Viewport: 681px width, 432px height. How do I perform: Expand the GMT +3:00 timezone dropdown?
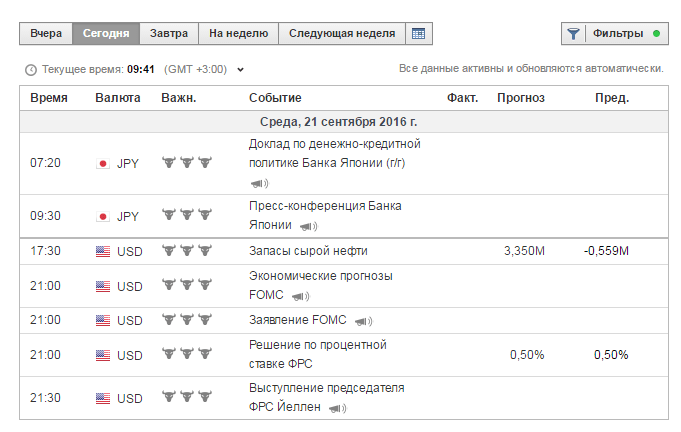[240, 70]
